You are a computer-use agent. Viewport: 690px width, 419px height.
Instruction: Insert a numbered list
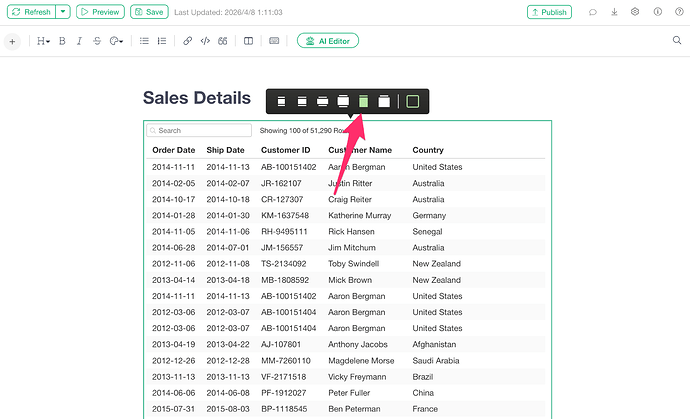pos(161,41)
